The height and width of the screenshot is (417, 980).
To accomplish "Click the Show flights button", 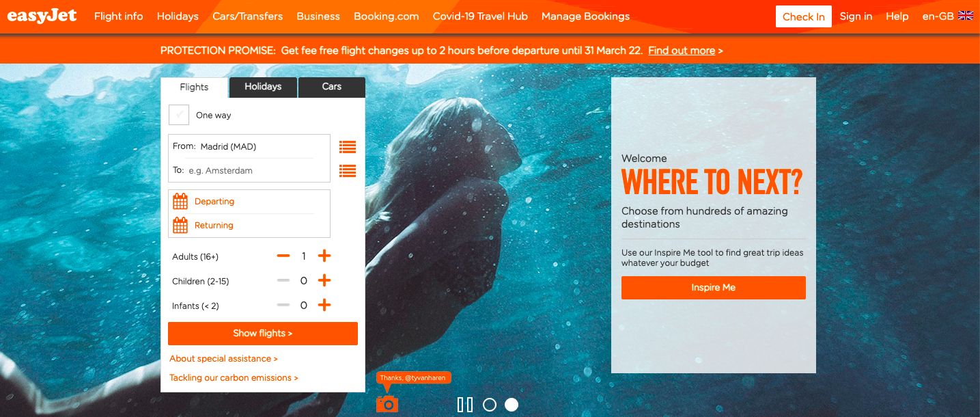I will [x=263, y=334].
